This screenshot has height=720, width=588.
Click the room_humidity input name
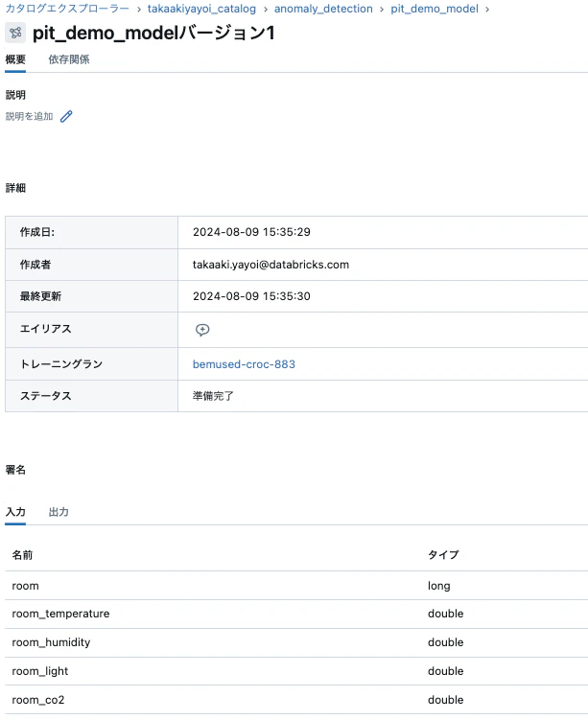coord(51,642)
